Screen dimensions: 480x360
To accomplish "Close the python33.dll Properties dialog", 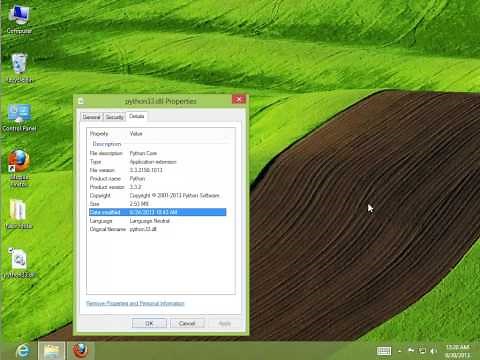I will (x=239, y=99).
